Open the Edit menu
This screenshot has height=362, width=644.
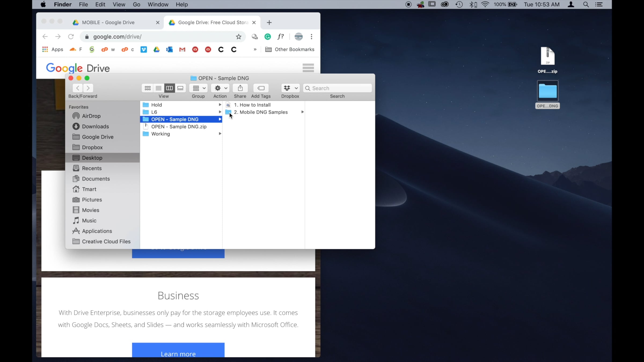[100, 5]
